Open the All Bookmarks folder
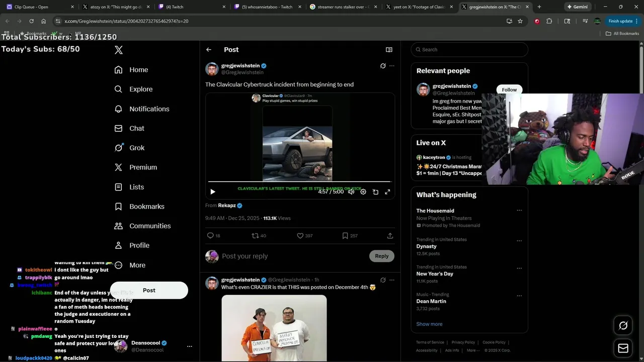644x362 pixels. (622, 34)
